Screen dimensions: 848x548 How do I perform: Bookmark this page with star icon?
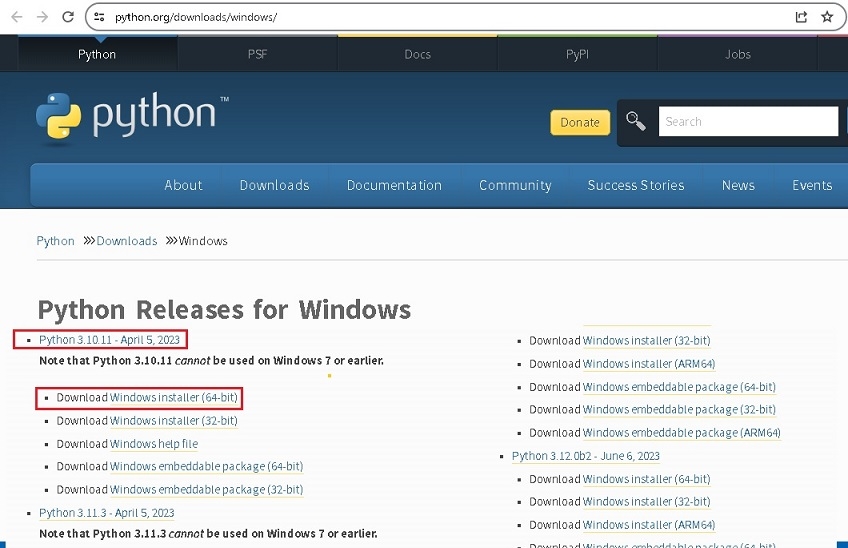827,17
